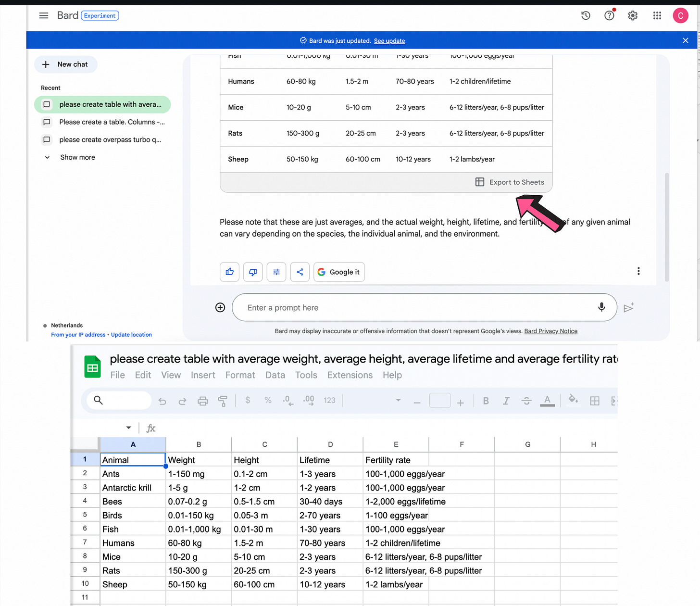700x606 pixels.
Task: Toggle italic formatting in Sheets
Action: 506,401
